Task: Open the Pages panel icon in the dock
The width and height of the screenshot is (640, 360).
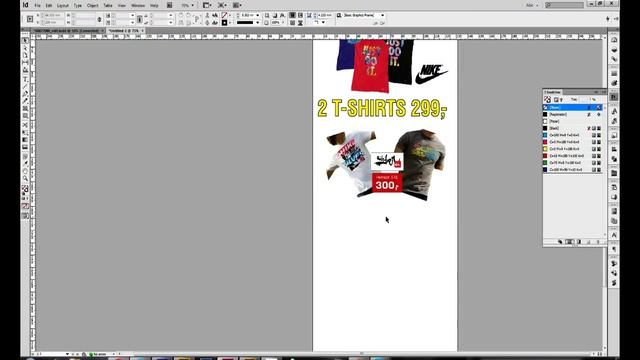Action: pyautogui.click(x=614, y=40)
